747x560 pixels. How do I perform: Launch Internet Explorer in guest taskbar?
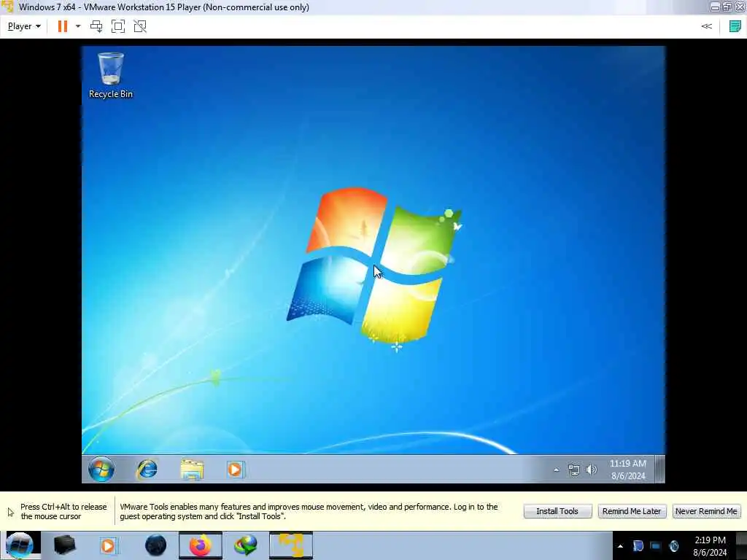pyautogui.click(x=147, y=470)
